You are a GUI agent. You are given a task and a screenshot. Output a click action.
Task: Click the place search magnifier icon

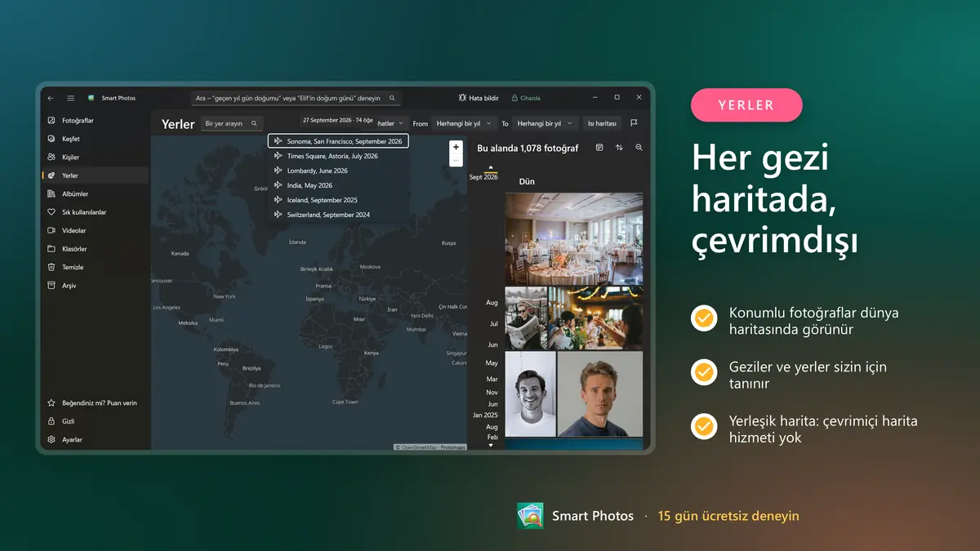tap(254, 124)
